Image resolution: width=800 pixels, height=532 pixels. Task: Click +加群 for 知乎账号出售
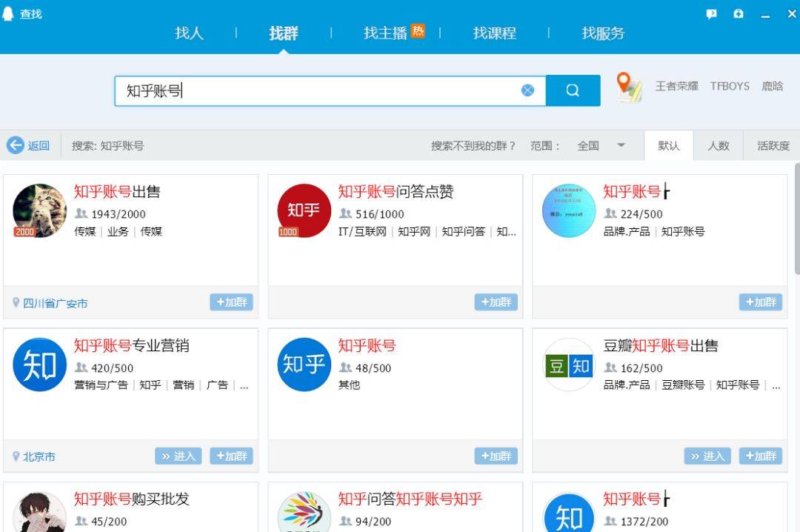[231, 302]
